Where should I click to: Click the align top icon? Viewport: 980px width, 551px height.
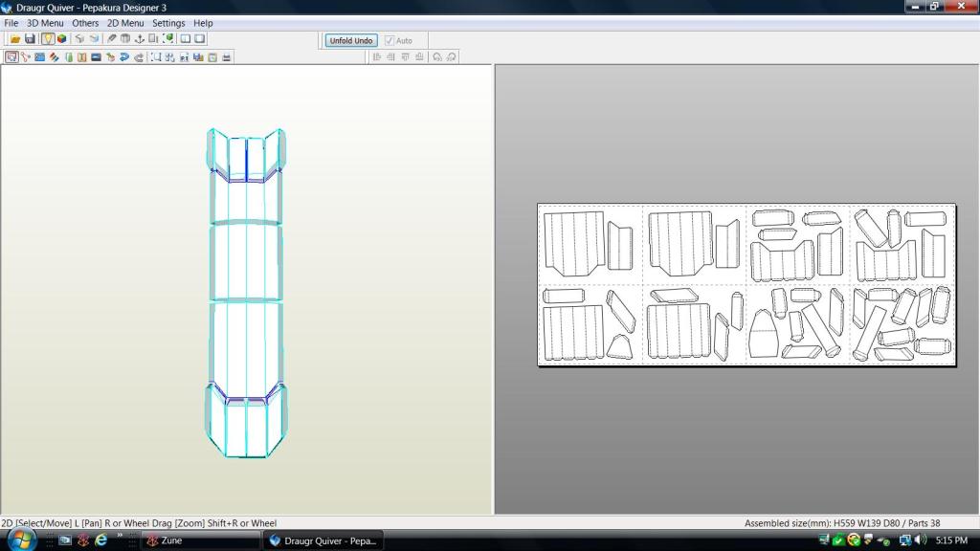pyautogui.click(x=405, y=56)
